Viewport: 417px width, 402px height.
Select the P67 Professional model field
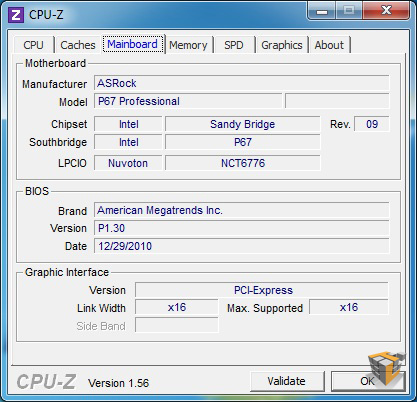[x=188, y=101]
